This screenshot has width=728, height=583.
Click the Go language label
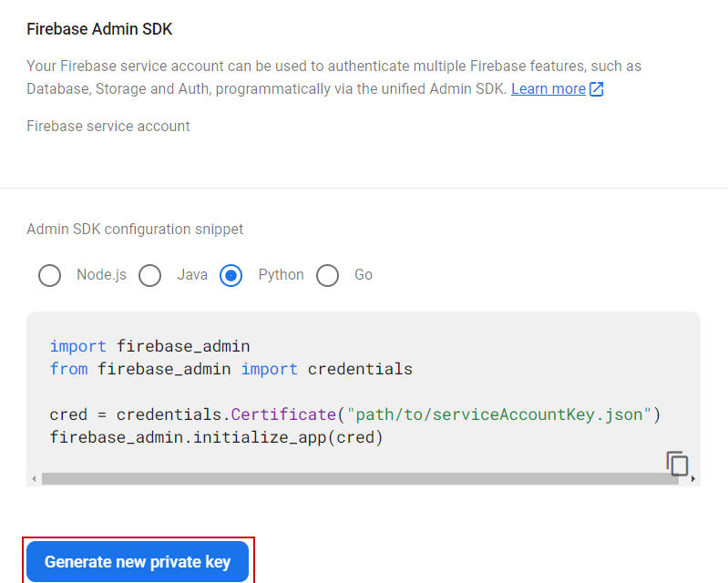(364, 275)
